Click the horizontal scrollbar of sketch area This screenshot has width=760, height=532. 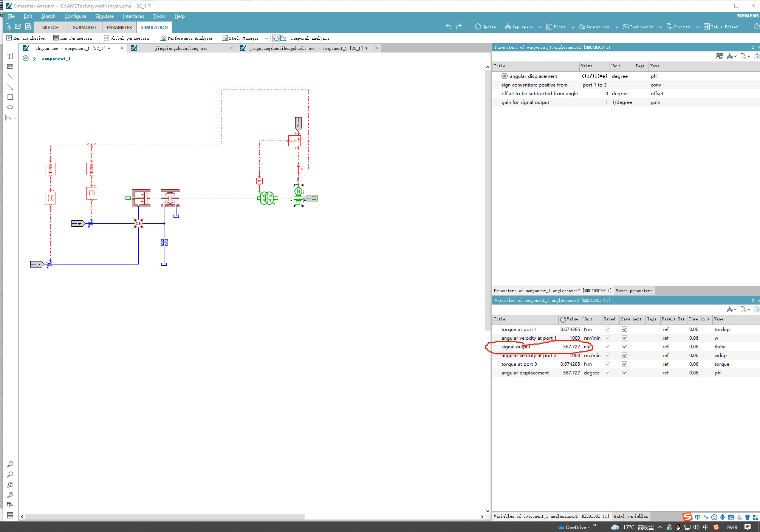click(x=165, y=517)
